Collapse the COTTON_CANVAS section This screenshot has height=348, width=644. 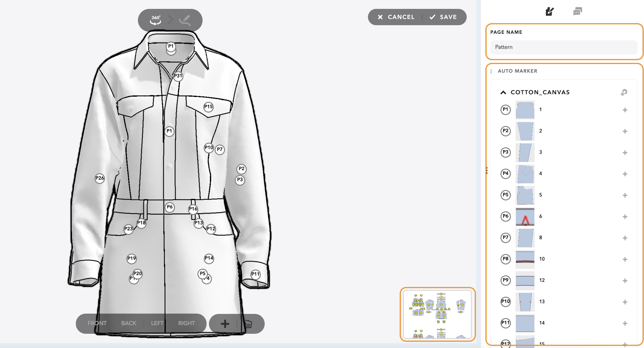(503, 92)
